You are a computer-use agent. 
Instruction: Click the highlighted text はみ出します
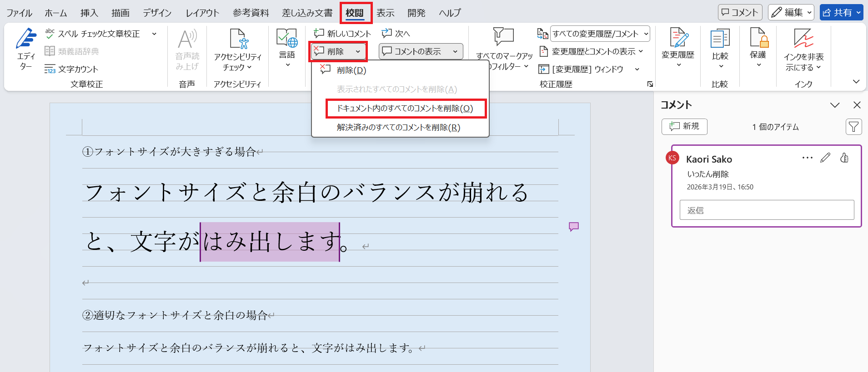(x=270, y=242)
